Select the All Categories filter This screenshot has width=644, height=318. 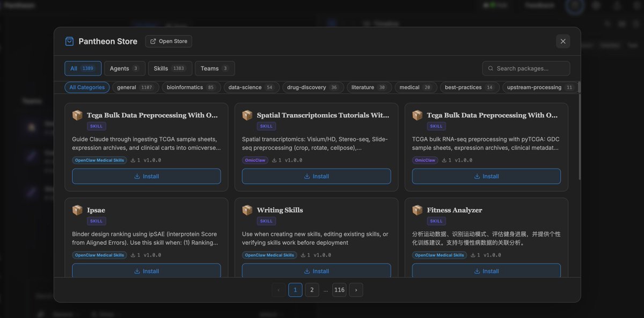click(x=87, y=87)
